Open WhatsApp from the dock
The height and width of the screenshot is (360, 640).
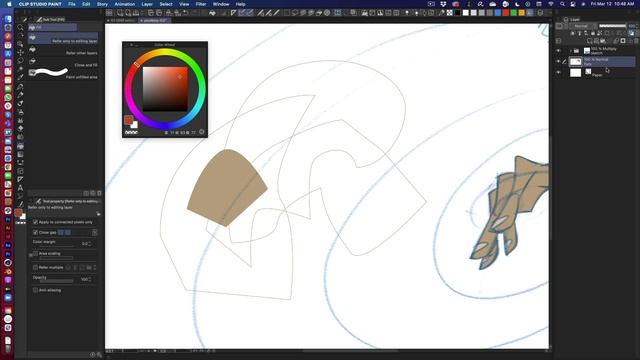tap(8, 98)
